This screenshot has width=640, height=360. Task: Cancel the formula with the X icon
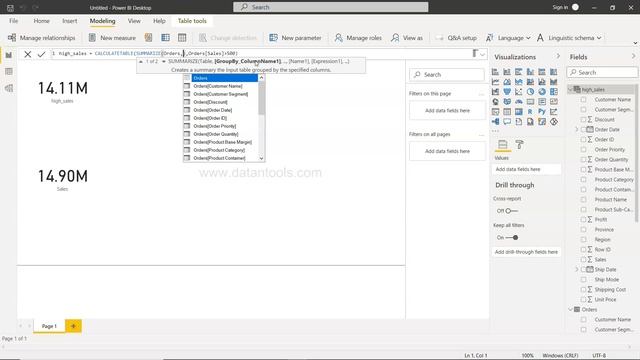coord(27,54)
